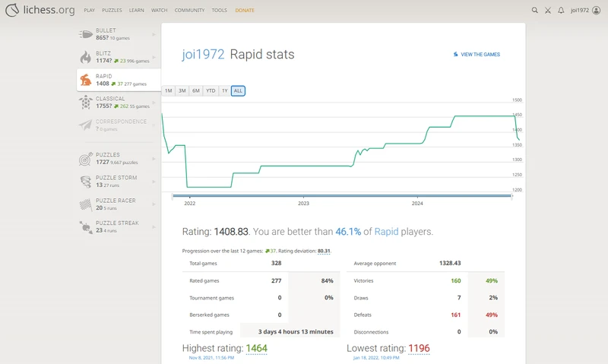Toggle chart range to YTD
Screen dimensions: 608x364
[x=211, y=90]
